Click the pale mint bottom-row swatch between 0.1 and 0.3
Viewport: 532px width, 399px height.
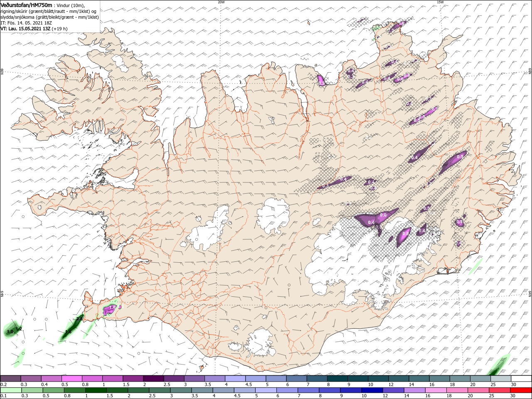pyautogui.click(x=11, y=390)
